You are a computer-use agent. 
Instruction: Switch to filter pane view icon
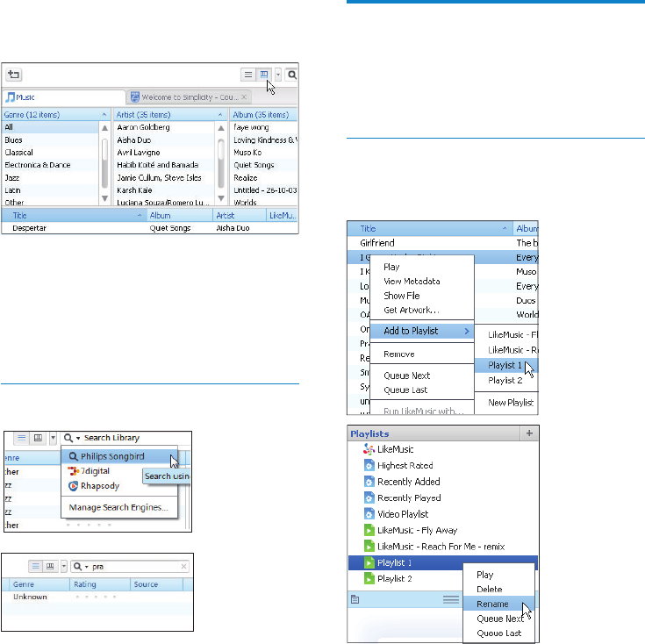point(264,75)
